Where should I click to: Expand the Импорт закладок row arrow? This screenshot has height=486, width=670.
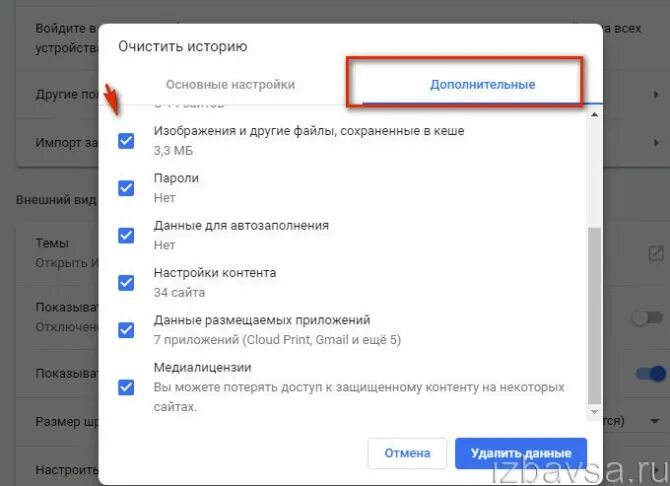point(656,142)
